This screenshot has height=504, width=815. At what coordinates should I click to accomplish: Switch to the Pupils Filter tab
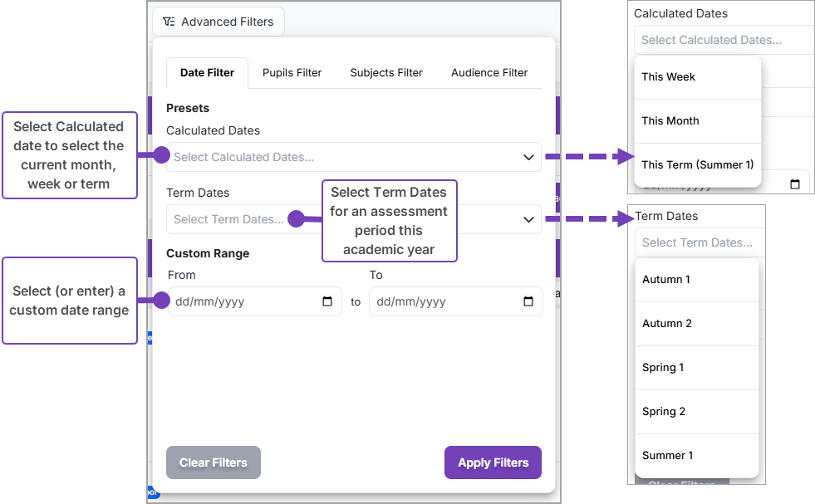coord(292,73)
